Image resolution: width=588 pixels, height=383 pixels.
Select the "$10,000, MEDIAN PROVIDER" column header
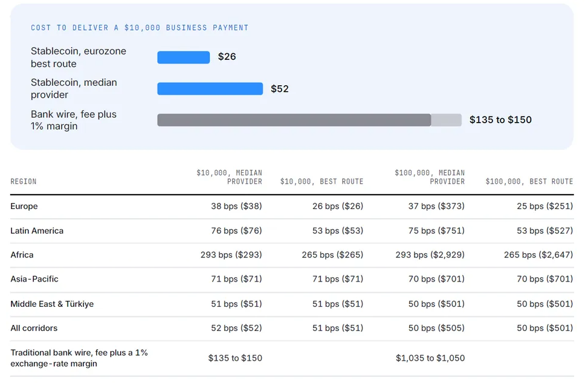tap(229, 177)
